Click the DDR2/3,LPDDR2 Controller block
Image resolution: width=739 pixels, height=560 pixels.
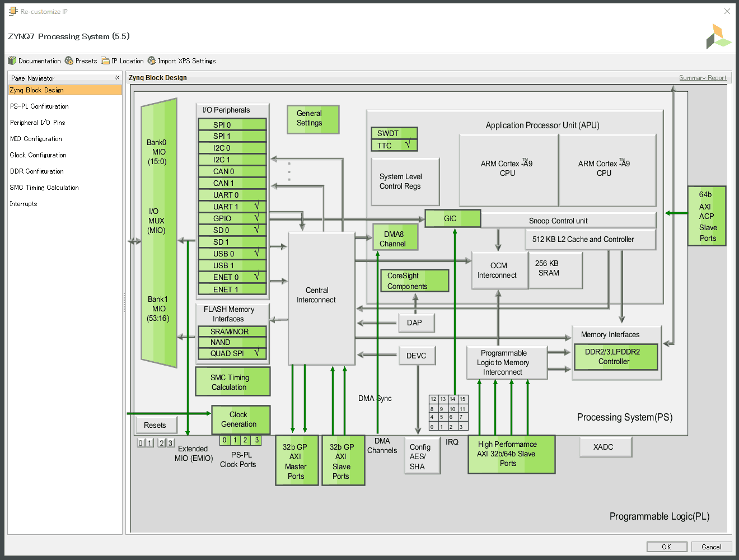616,357
